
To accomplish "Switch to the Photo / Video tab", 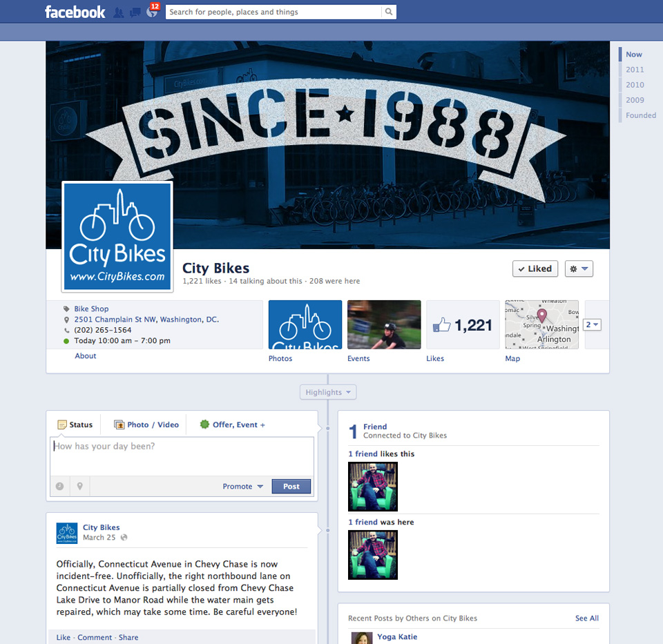I will point(146,425).
